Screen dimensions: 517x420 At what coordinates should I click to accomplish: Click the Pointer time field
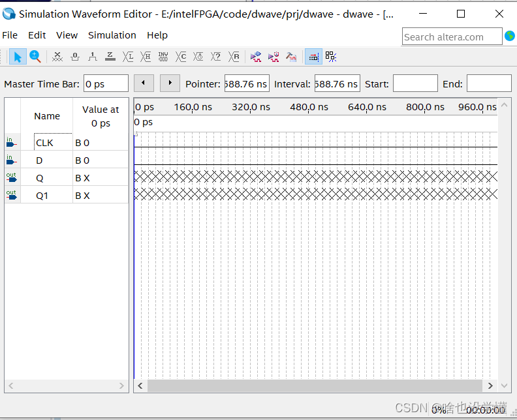click(247, 83)
